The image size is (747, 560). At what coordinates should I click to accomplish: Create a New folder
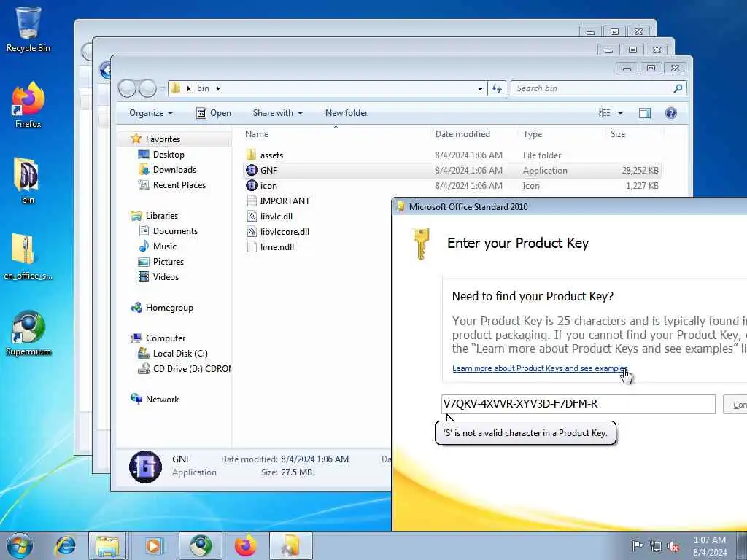click(x=347, y=113)
